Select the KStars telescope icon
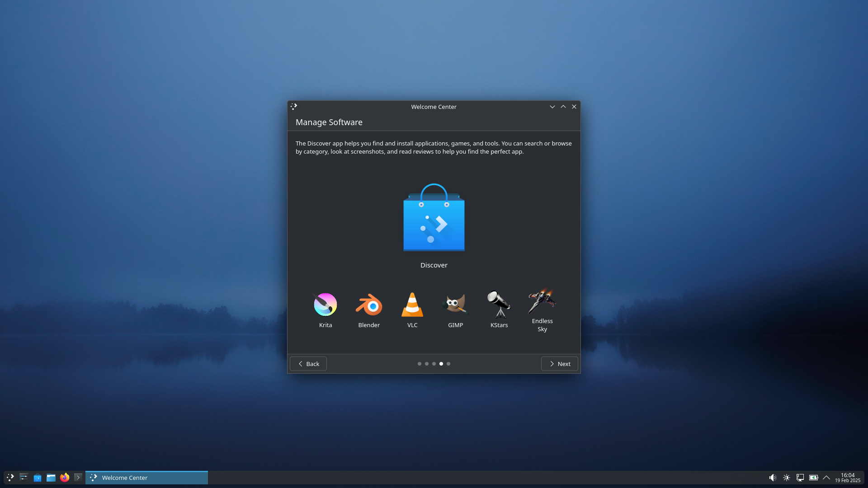The height and width of the screenshot is (488, 868). pos(499,304)
